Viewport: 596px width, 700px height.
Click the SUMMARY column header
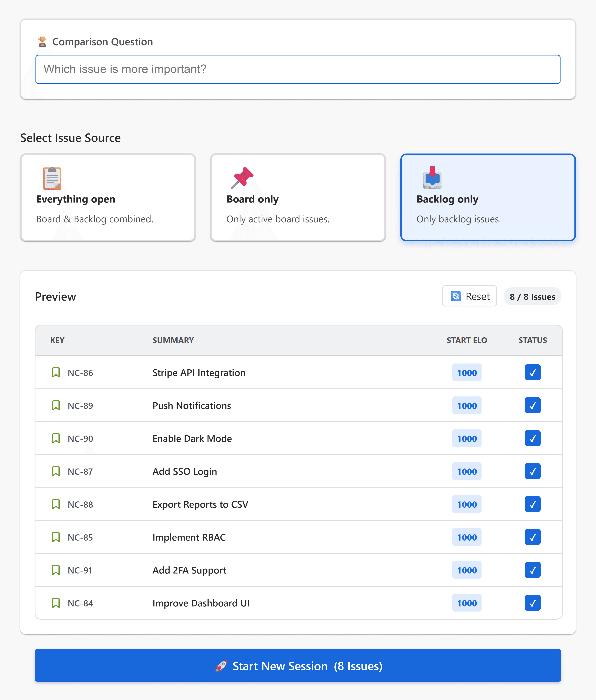pos(173,340)
